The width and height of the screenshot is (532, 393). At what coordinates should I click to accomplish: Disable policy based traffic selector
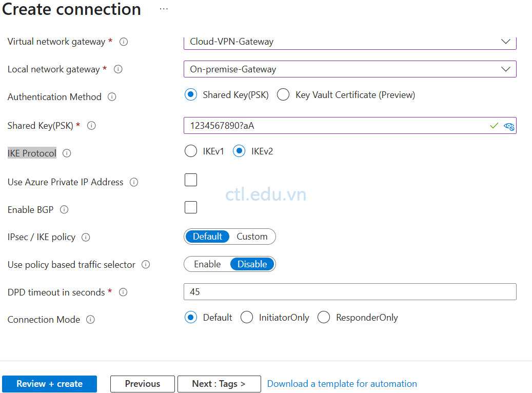[252, 264]
